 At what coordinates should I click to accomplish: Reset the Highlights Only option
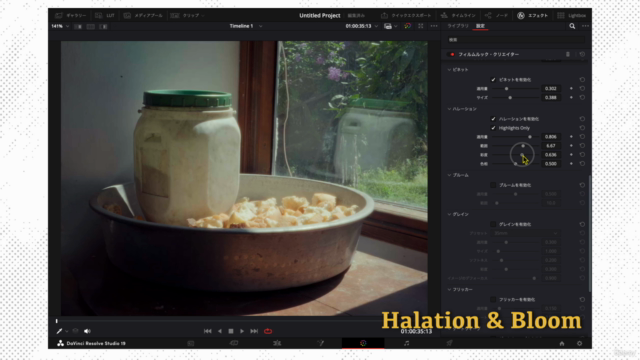tap(582, 128)
